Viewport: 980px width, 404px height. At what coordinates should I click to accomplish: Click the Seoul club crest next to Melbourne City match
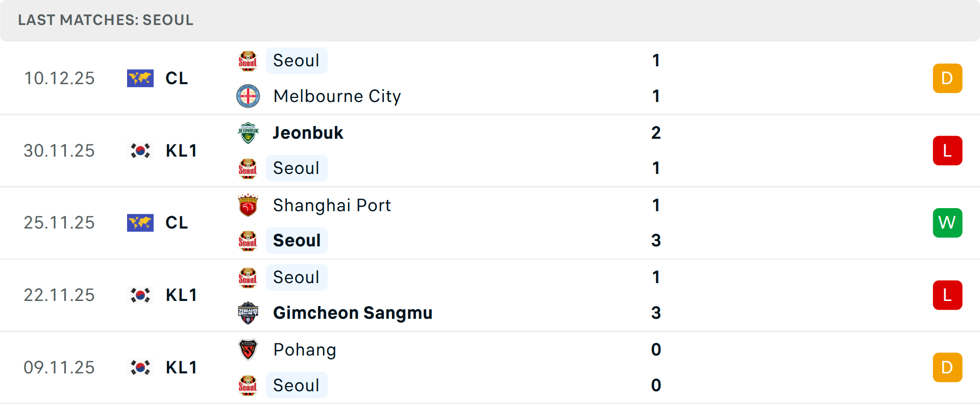point(248,60)
